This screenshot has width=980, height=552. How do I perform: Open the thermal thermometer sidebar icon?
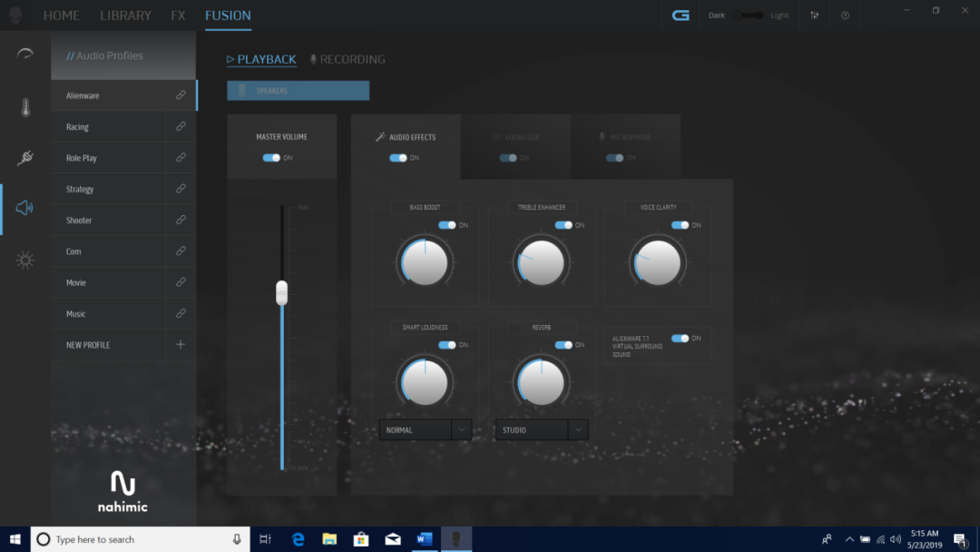[x=25, y=107]
